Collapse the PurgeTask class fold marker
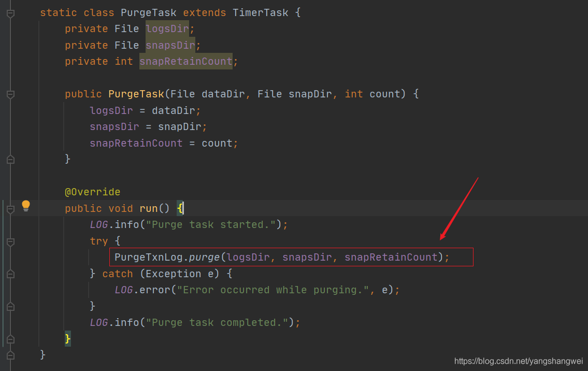 pyautogui.click(x=10, y=13)
